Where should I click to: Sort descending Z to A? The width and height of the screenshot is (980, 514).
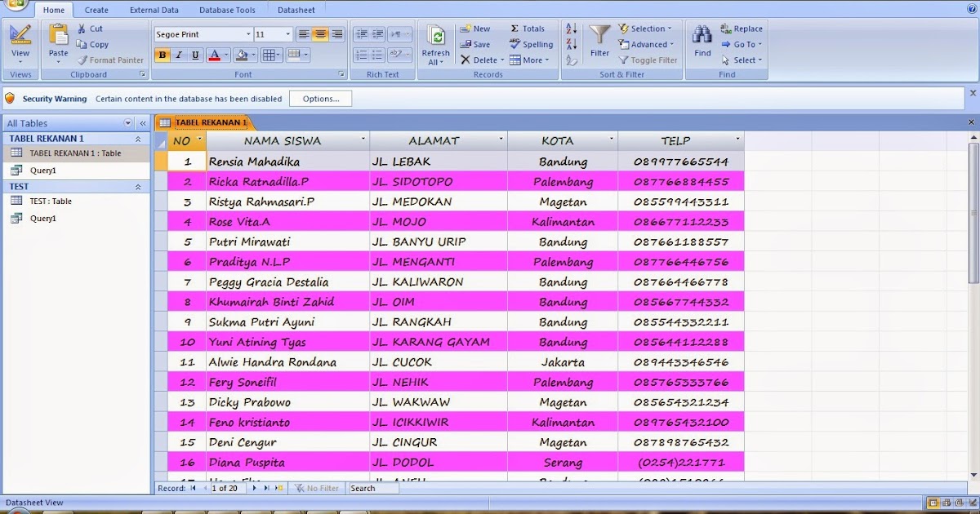point(571,45)
